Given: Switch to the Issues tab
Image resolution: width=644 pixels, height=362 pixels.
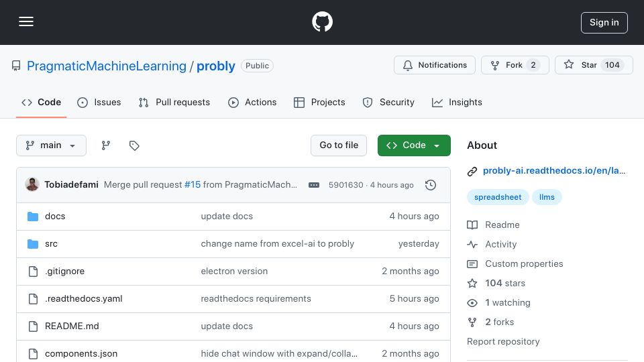Looking at the screenshot, I should [99, 102].
